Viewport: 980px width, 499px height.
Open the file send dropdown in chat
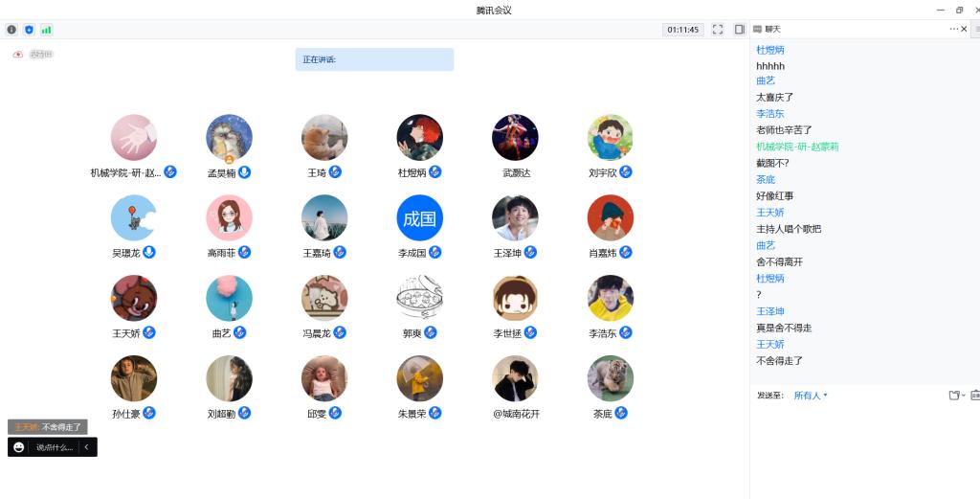956,396
